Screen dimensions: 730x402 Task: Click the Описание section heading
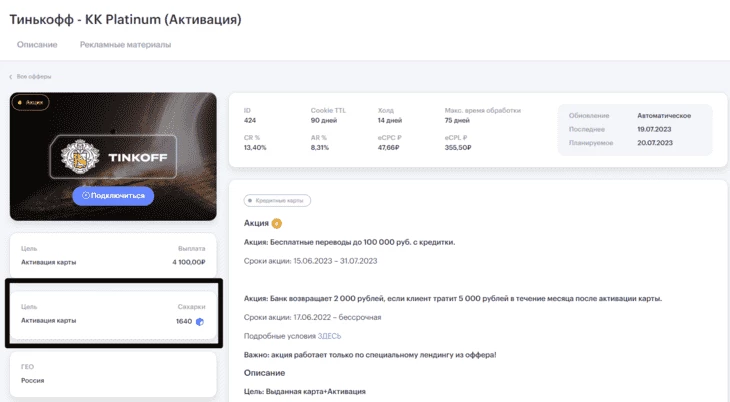tap(264, 373)
